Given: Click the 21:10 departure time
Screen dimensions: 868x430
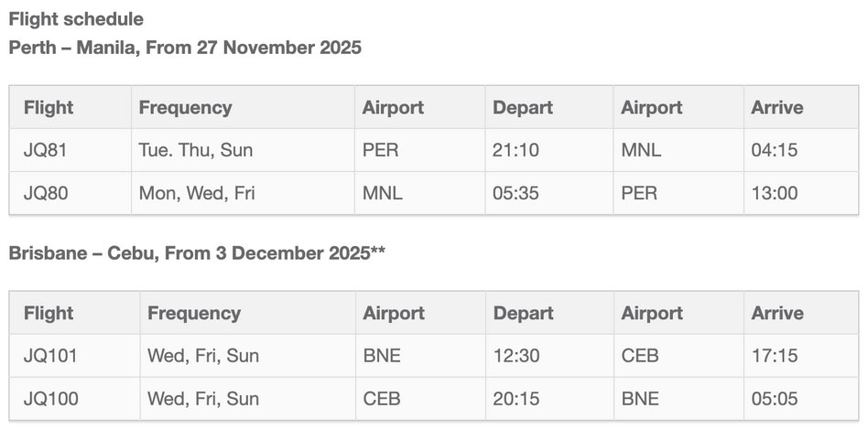Looking at the screenshot, I should click(515, 150).
